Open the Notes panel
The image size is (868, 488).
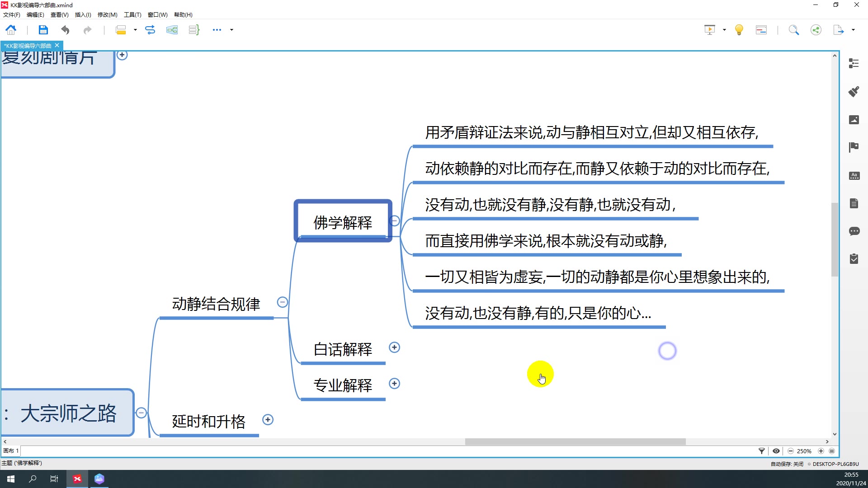(854, 203)
